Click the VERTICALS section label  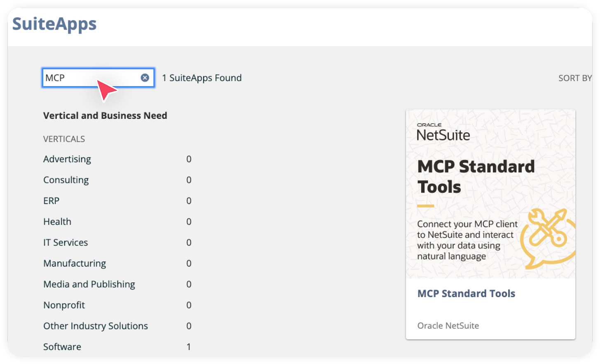(x=64, y=139)
